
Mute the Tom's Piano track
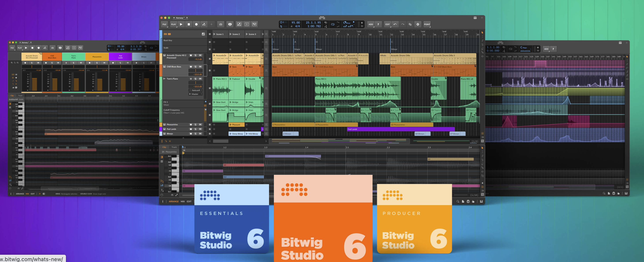coord(200,79)
